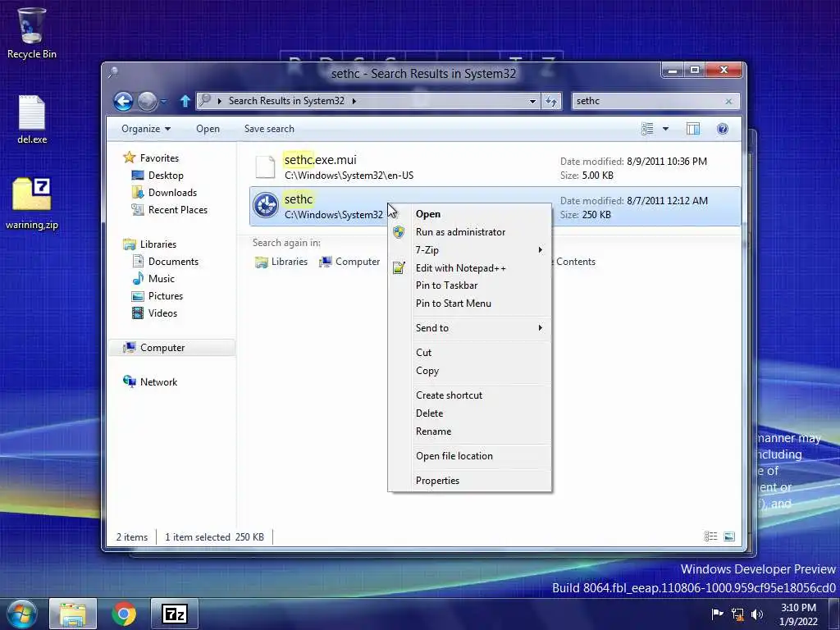Search again in File Contents

pyautogui.click(x=575, y=262)
